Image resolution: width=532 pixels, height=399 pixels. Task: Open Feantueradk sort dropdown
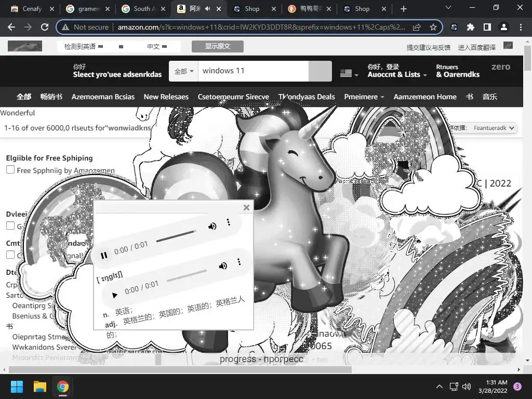[x=494, y=128]
